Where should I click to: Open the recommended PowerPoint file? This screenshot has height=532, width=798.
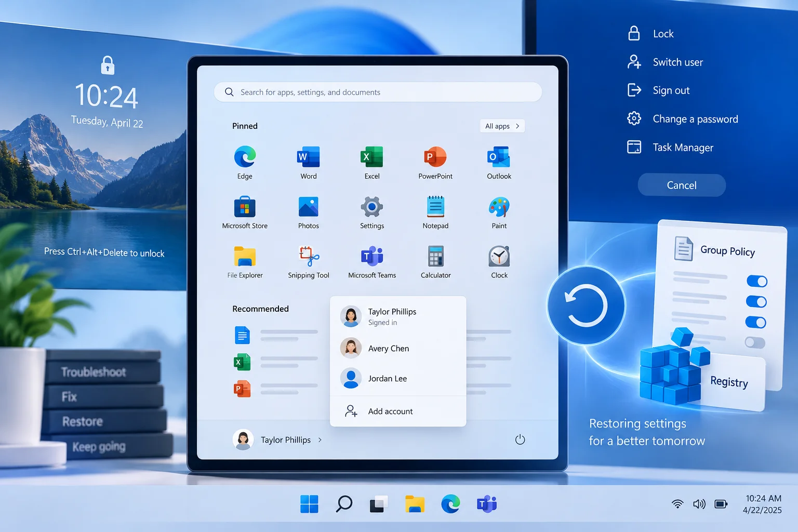(242, 388)
